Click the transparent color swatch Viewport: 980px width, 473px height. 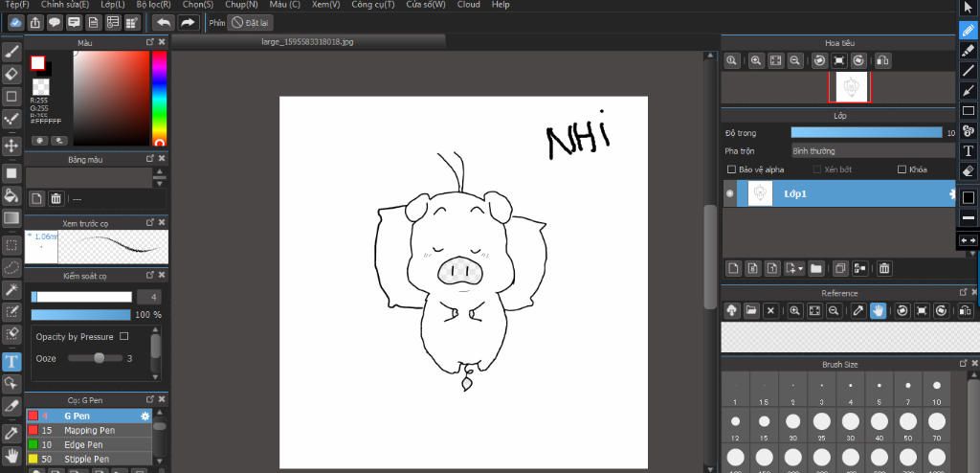click(41, 87)
